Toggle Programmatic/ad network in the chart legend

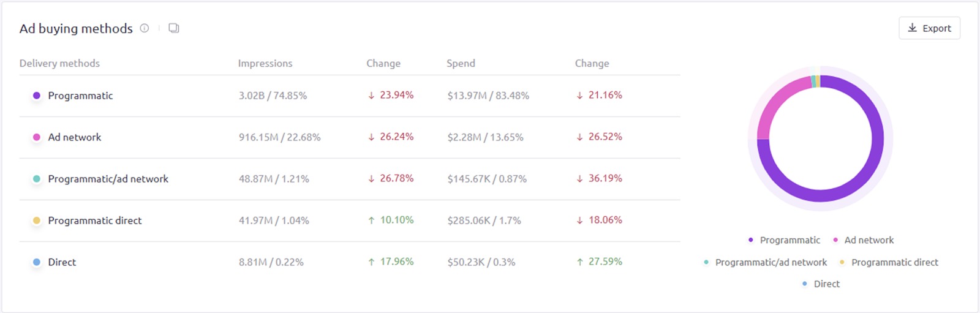coord(765,262)
